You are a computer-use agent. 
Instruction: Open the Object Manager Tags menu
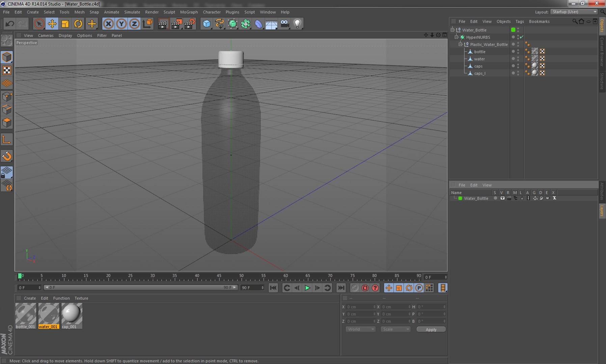(x=520, y=21)
